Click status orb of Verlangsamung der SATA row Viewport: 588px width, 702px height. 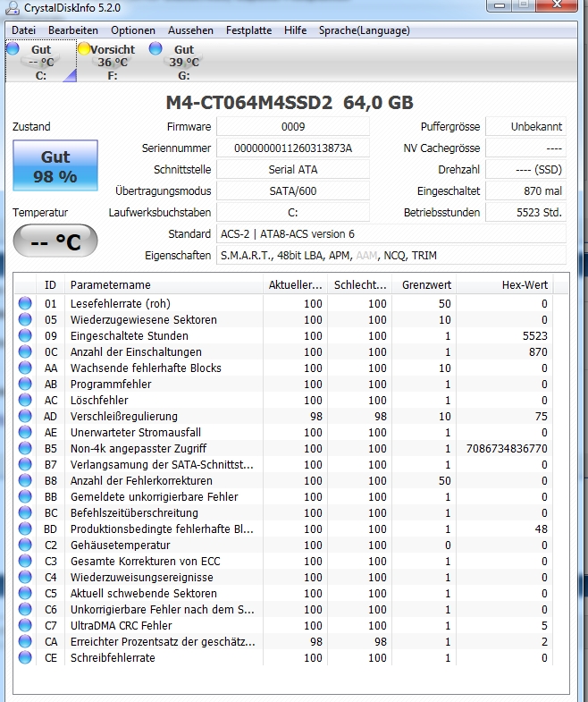[x=25, y=464]
